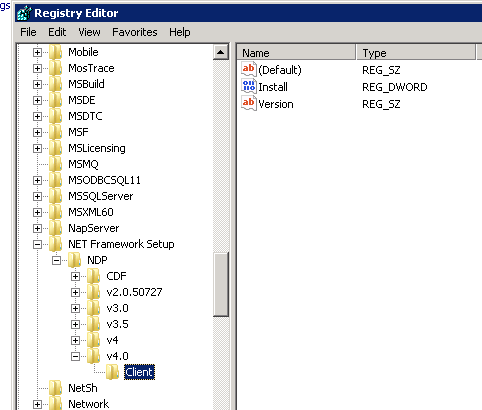Expand the Network key
This screenshot has height=410, width=482.
pyautogui.click(x=37, y=405)
